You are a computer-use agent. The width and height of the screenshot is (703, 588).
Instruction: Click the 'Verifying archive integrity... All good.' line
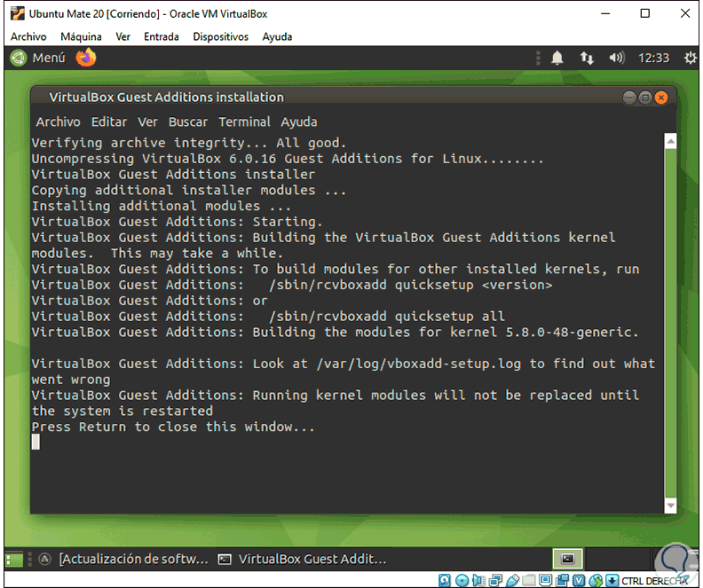pyautogui.click(x=189, y=143)
